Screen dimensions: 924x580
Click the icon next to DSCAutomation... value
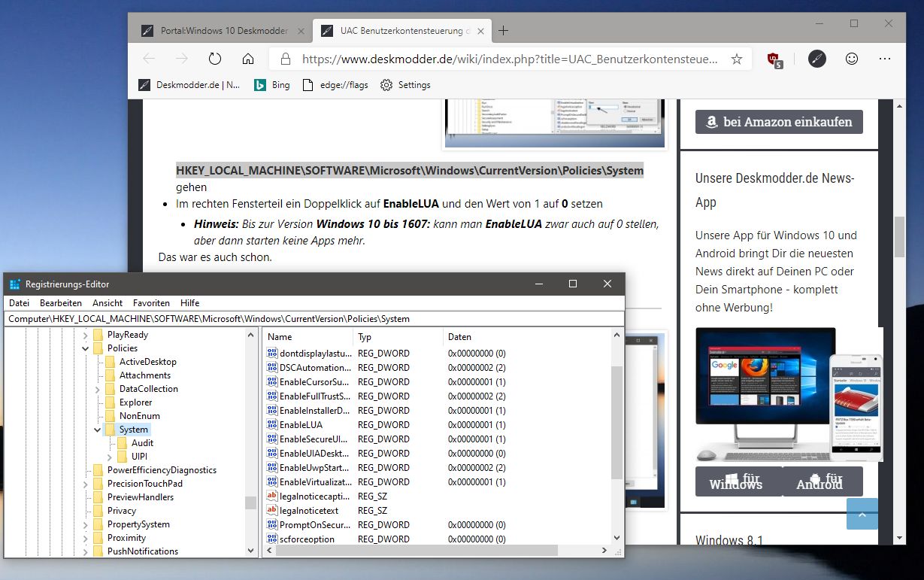272,368
